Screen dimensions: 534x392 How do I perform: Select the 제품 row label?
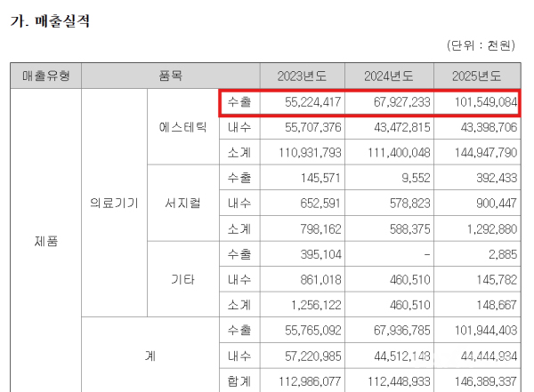tap(46, 241)
